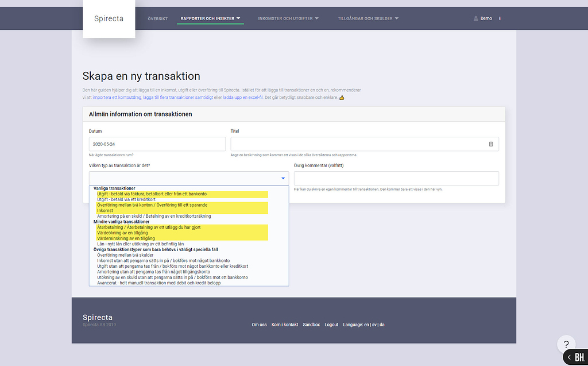Viewport: 588px width, 366px height.
Task: Collapse the transaction type dropdown arrow
Action: point(283,179)
